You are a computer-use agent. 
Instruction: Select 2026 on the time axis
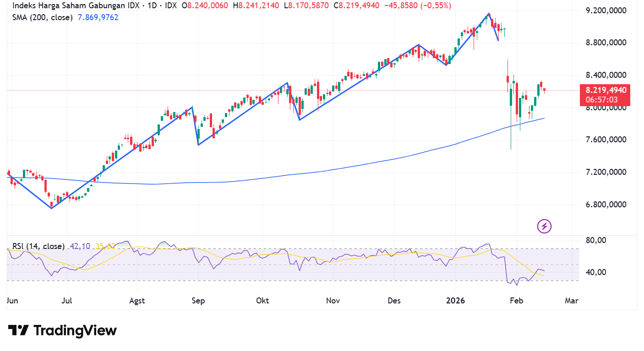coord(455,301)
